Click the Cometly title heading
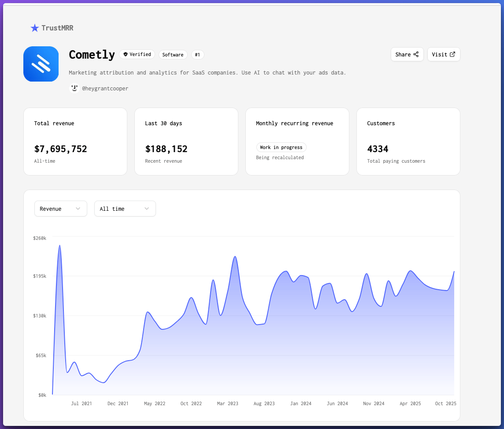This screenshot has width=504, height=429. [x=92, y=55]
